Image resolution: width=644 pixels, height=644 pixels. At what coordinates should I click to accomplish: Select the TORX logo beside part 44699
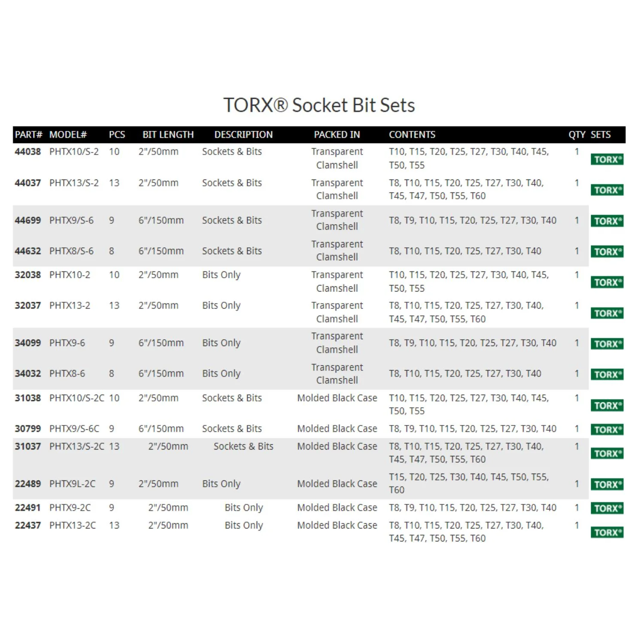(x=607, y=221)
